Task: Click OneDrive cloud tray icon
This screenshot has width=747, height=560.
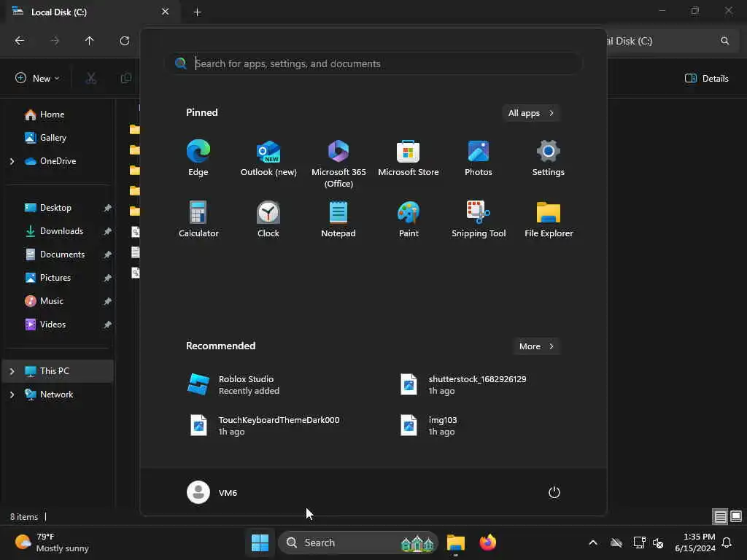Action: coord(616,542)
